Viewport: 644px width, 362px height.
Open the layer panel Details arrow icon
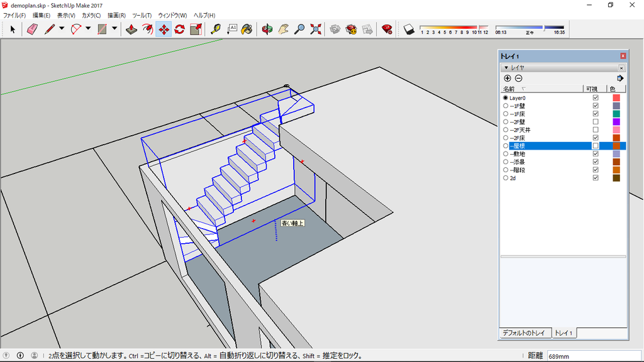point(620,79)
